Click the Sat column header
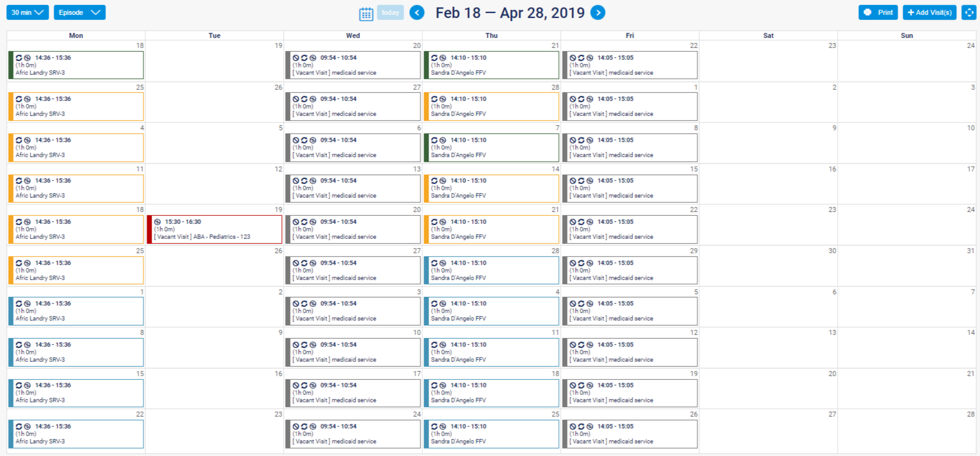 [769, 36]
